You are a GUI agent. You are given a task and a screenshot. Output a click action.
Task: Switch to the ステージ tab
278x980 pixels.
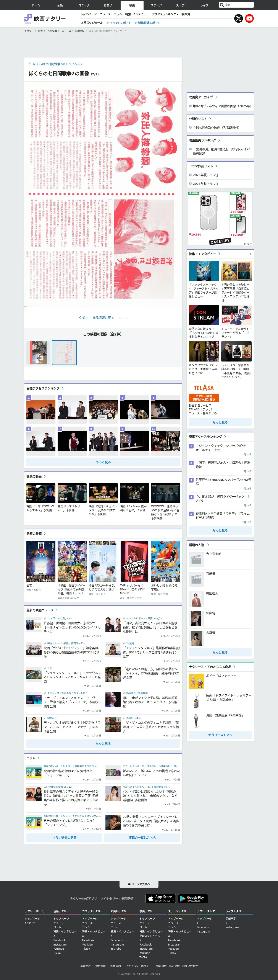click(156, 5)
